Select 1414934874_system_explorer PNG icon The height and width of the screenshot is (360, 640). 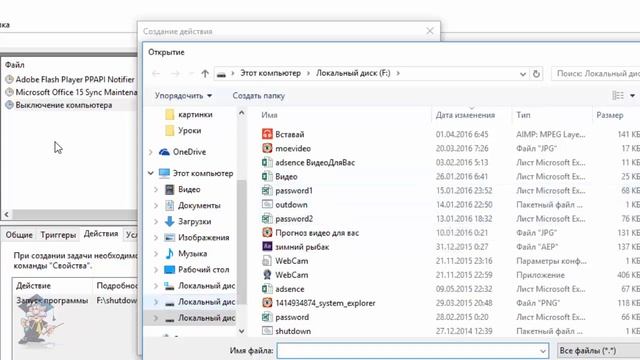(267, 303)
